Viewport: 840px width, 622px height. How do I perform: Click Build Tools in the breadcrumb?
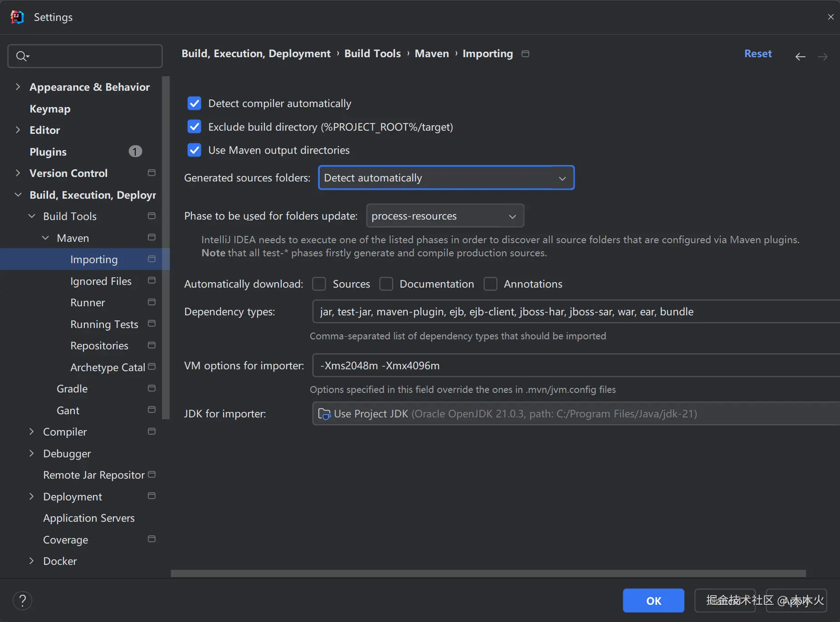pyautogui.click(x=373, y=54)
